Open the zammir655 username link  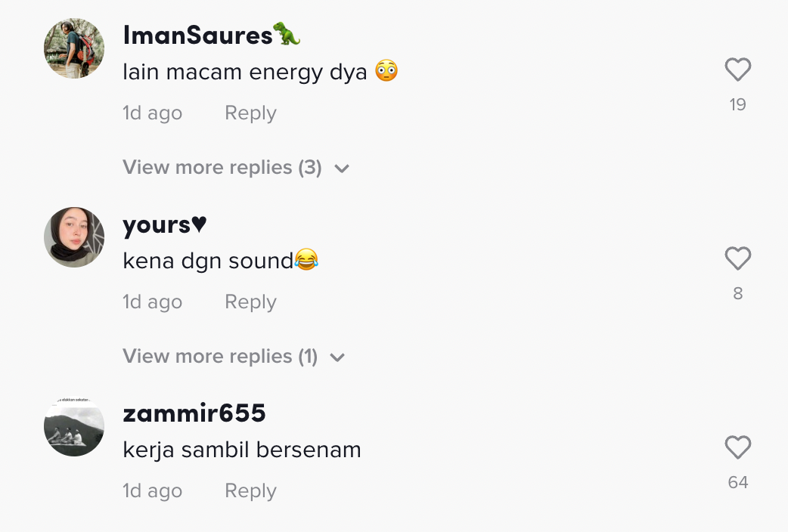(x=194, y=413)
